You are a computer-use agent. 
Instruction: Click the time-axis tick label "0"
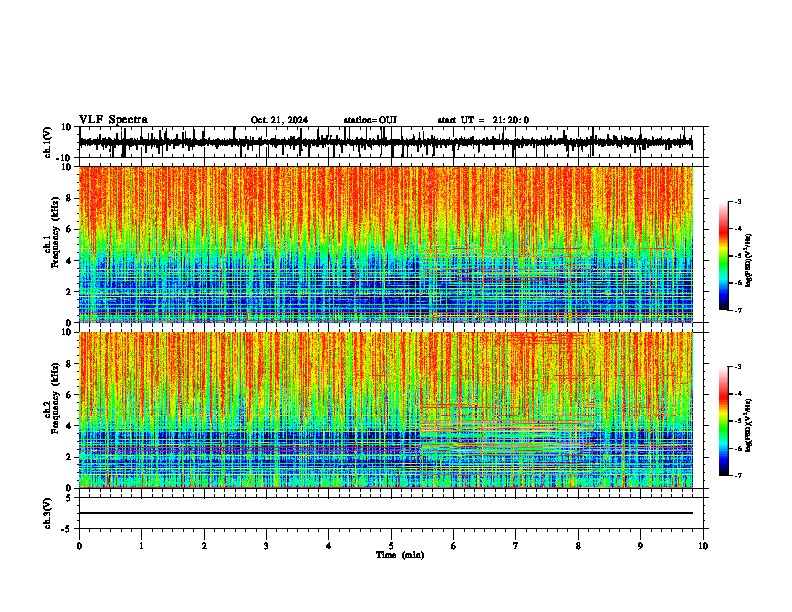click(x=79, y=546)
